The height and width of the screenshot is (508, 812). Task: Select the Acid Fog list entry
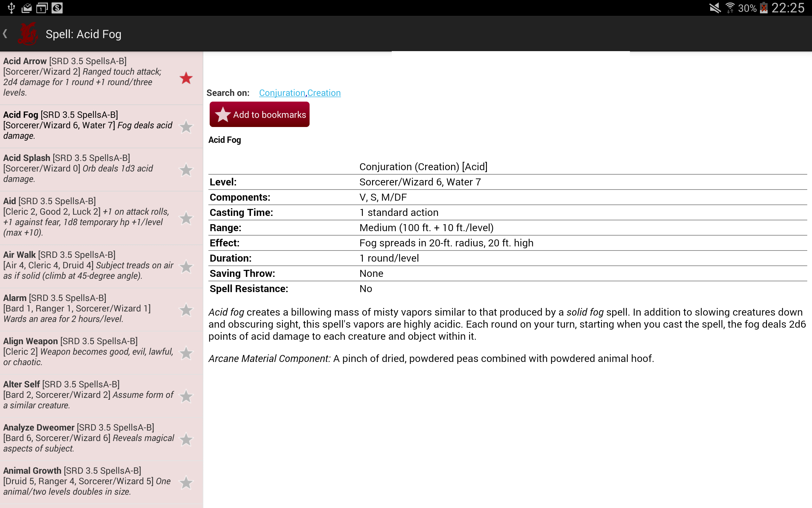tap(101, 126)
